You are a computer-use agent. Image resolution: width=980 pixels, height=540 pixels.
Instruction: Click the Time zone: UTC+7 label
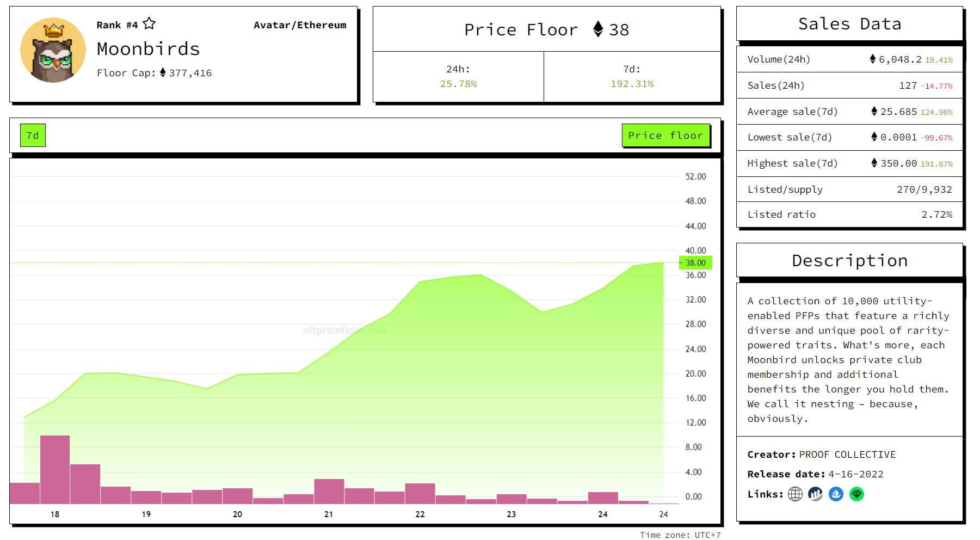(x=680, y=535)
